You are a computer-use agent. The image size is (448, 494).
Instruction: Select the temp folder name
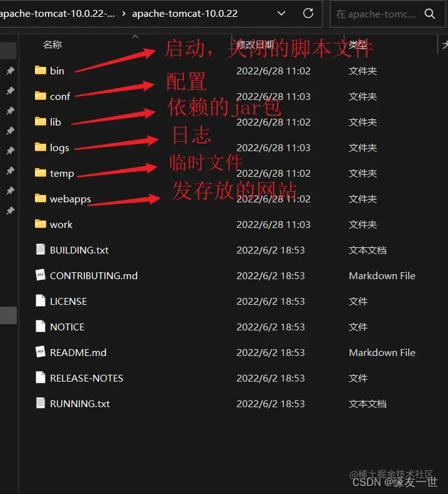tap(62, 174)
